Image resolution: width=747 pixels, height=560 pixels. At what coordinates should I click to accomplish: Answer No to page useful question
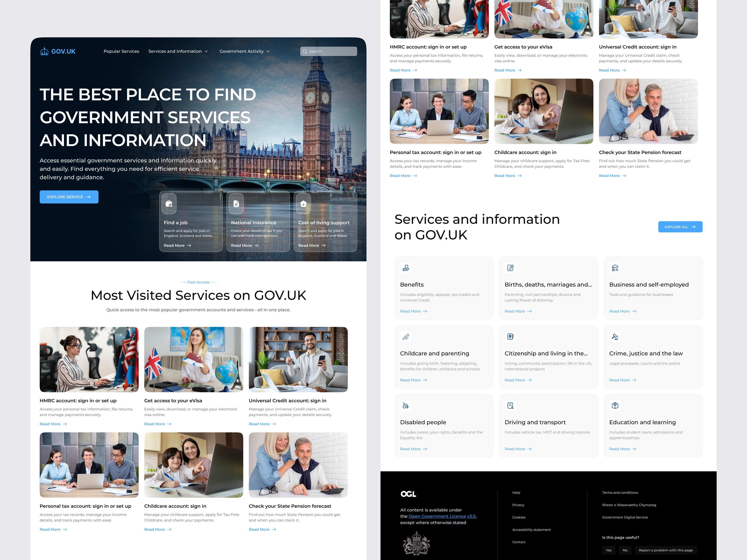pyautogui.click(x=625, y=550)
